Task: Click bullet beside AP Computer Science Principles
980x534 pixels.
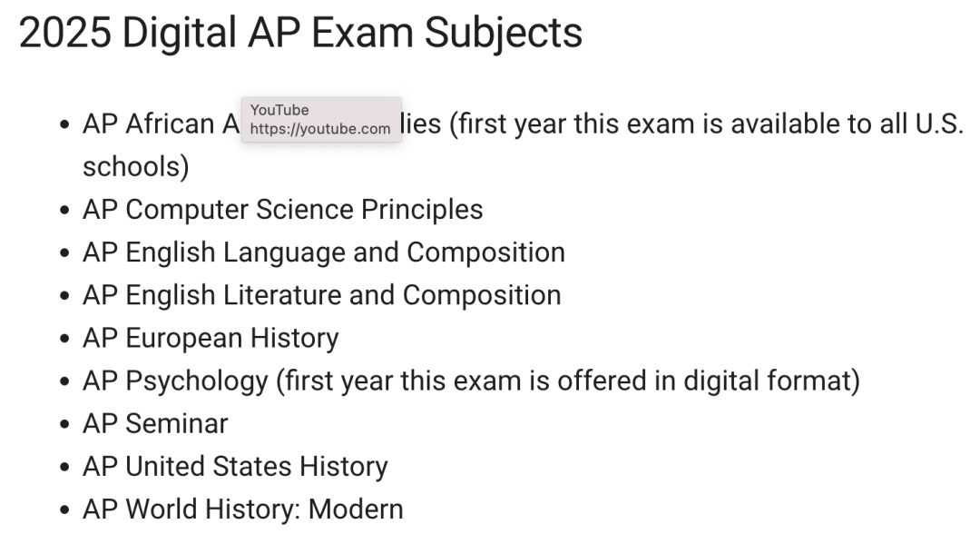Action: click(64, 210)
